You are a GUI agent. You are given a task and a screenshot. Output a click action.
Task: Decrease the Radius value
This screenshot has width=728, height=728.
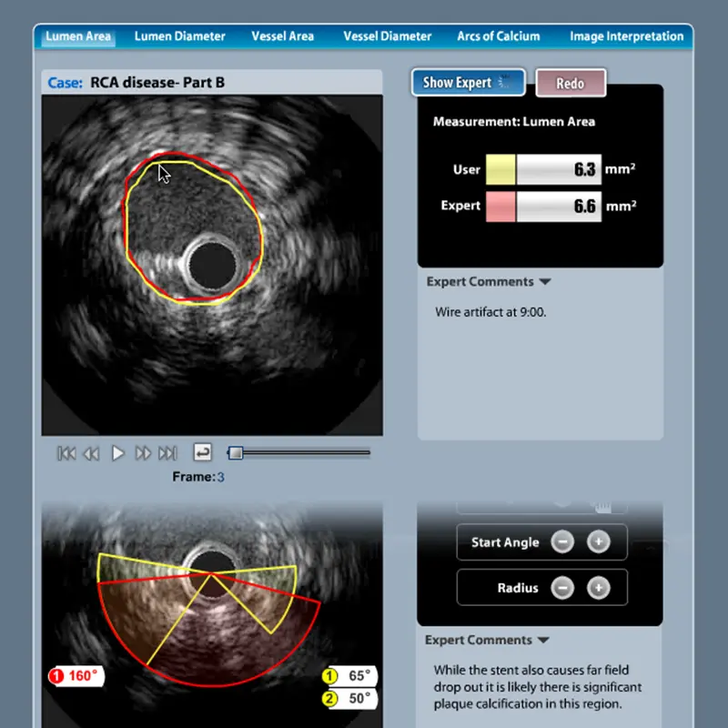tap(564, 587)
